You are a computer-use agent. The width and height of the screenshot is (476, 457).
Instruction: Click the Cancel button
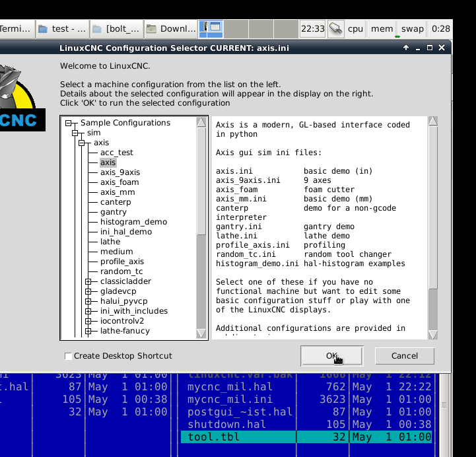click(404, 356)
